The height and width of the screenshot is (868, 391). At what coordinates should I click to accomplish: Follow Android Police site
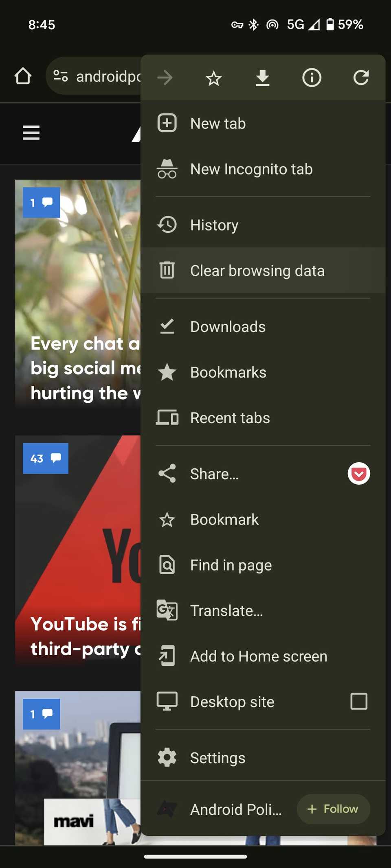(x=333, y=809)
